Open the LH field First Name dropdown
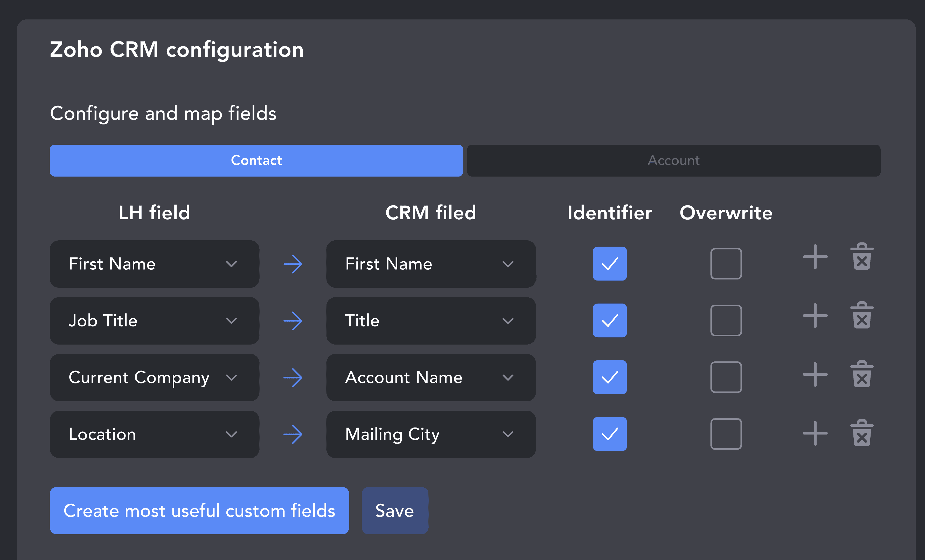This screenshot has height=560, width=925. point(154,264)
